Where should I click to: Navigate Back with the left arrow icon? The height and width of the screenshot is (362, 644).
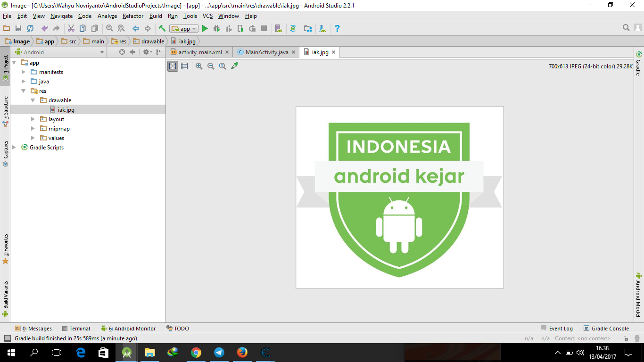click(x=136, y=28)
